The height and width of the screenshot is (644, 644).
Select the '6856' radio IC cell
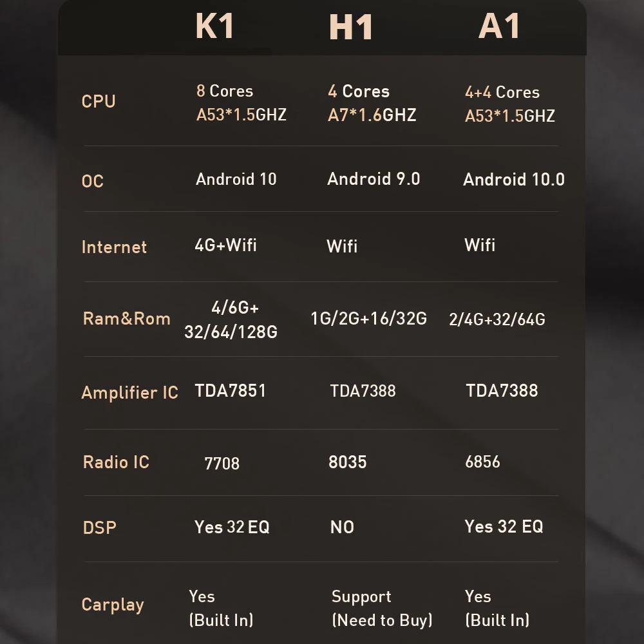(482, 462)
